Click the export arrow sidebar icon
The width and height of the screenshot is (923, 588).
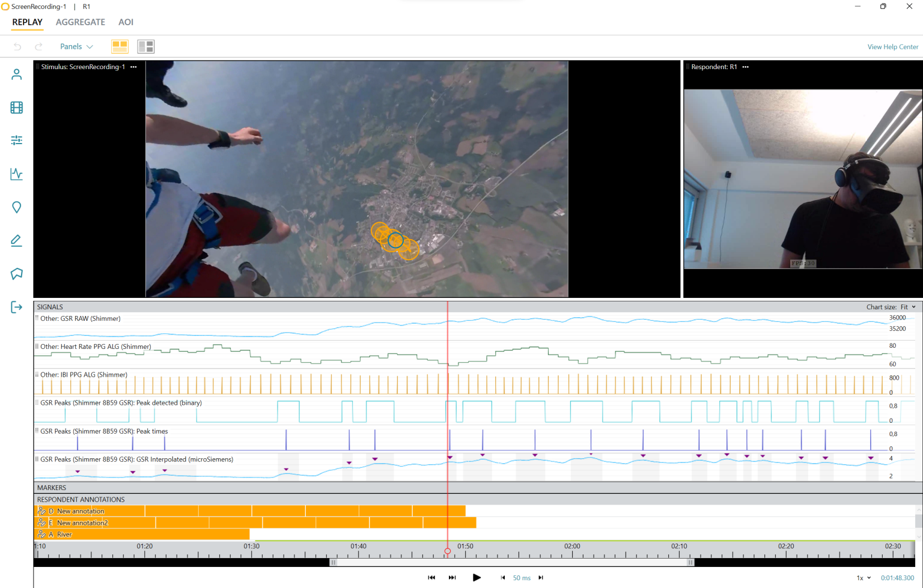(17, 308)
